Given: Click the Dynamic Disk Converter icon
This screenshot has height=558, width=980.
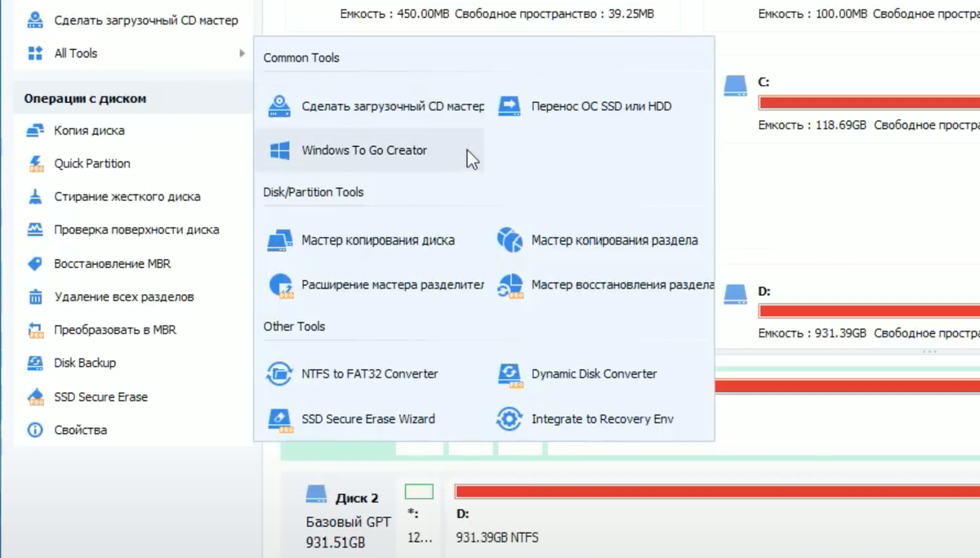Looking at the screenshot, I should pos(510,374).
